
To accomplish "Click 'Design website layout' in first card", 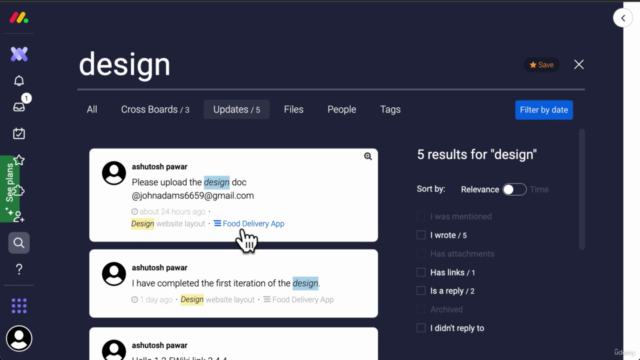I will pyautogui.click(x=168, y=224).
